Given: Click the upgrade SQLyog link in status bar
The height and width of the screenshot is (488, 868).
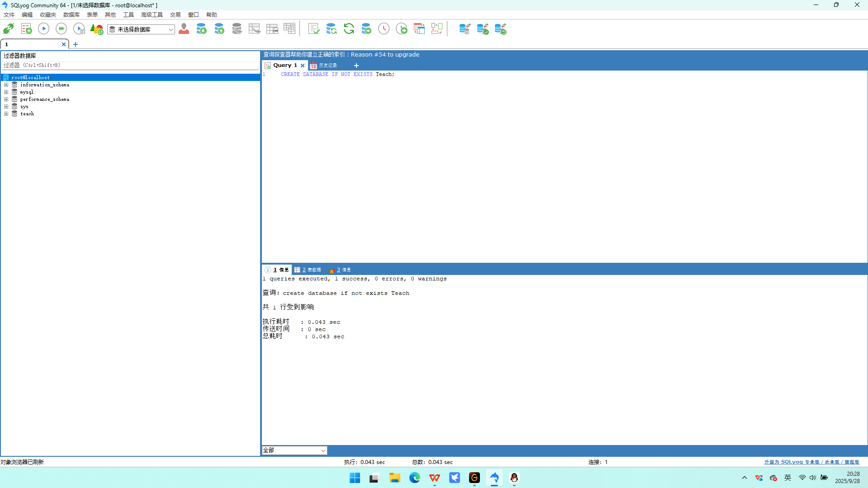Looking at the screenshot, I should point(811,462).
